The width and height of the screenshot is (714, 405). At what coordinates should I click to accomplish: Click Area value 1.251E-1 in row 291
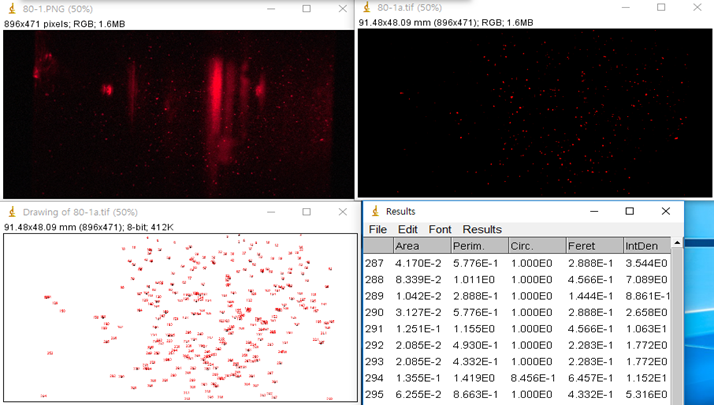[x=418, y=328]
